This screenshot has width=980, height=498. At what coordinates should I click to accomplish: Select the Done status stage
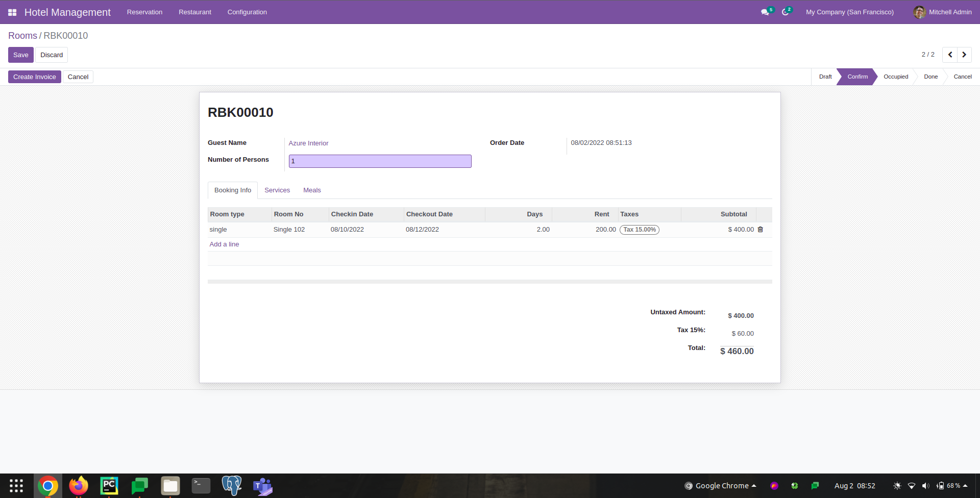coord(931,77)
